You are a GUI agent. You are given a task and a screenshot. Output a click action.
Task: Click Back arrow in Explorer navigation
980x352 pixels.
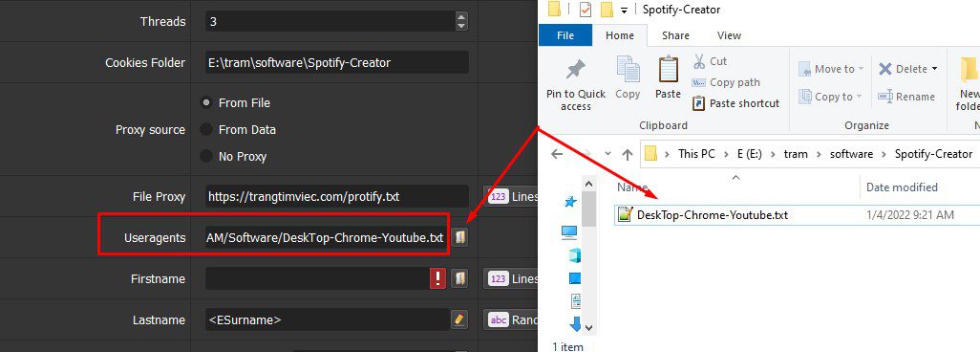[x=556, y=154]
